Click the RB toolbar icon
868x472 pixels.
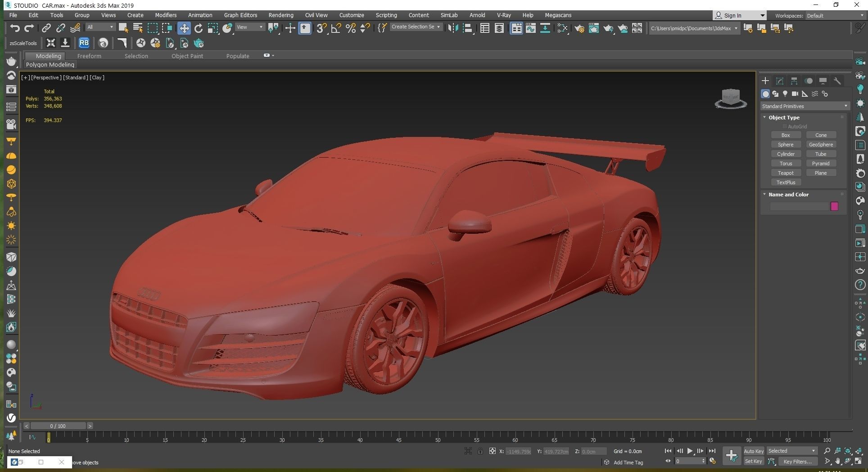[84, 43]
